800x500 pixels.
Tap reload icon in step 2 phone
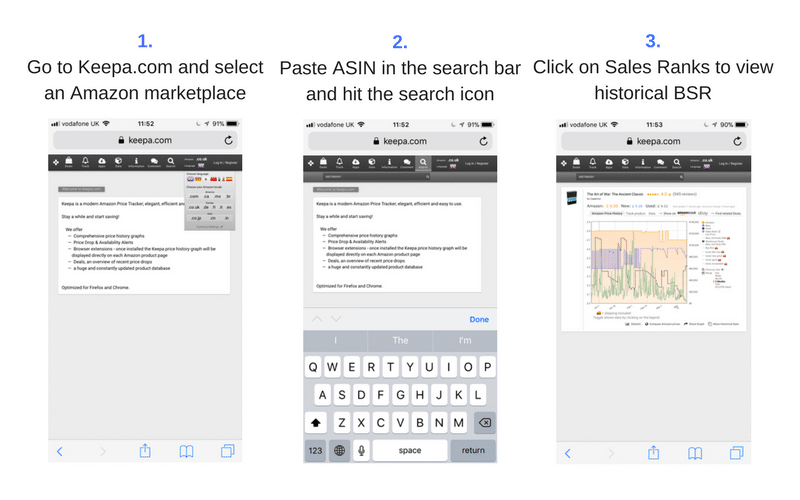point(483,141)
